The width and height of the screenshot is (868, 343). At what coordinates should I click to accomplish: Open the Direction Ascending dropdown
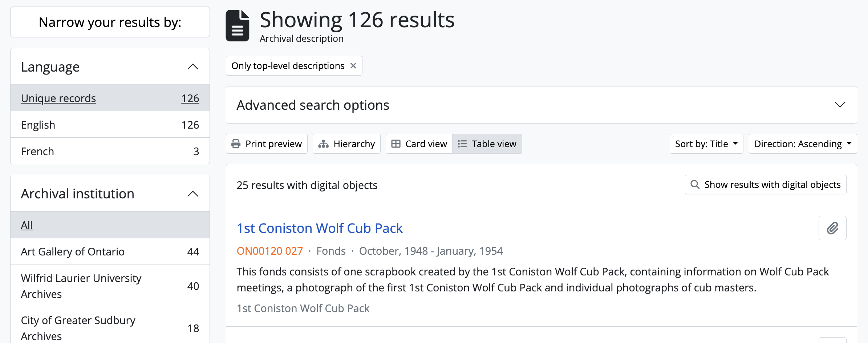[802, 144]
